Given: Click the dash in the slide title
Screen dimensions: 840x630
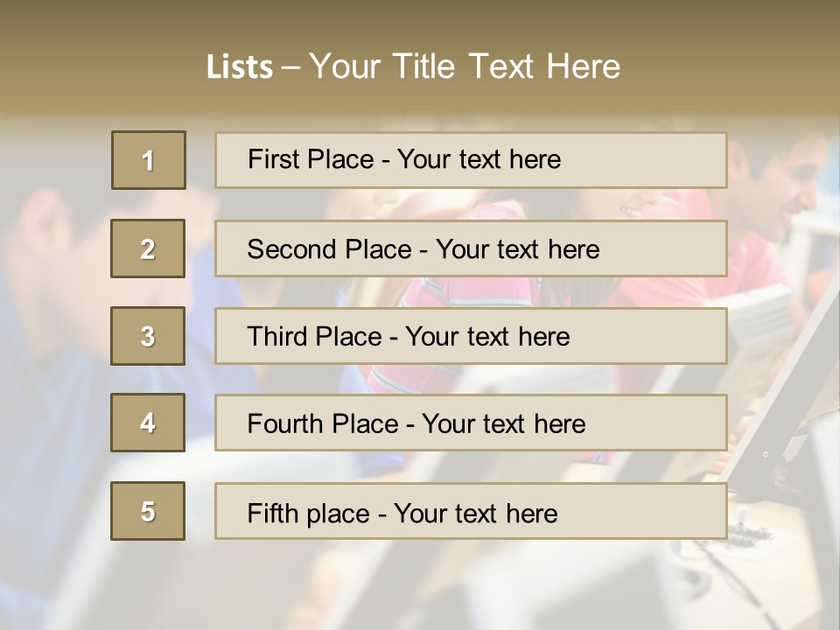Looking at the screenshot, I should pyautogui.click(x=290, y=66).
